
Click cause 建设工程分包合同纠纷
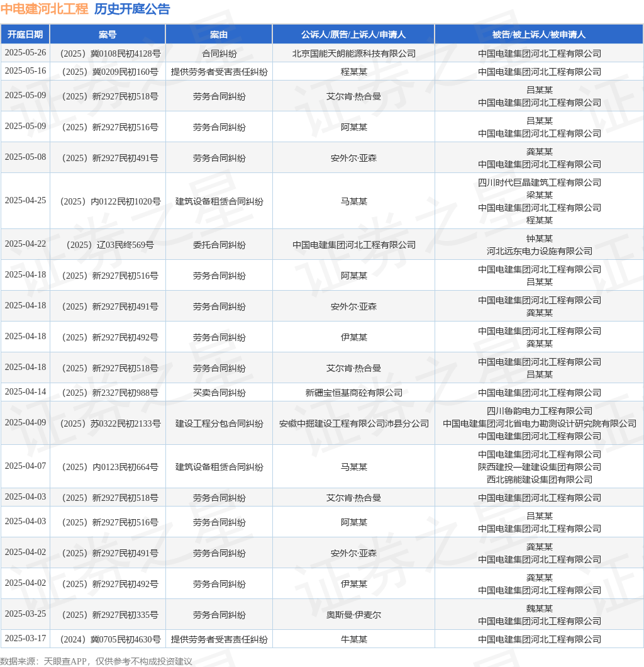pos(219,423)
